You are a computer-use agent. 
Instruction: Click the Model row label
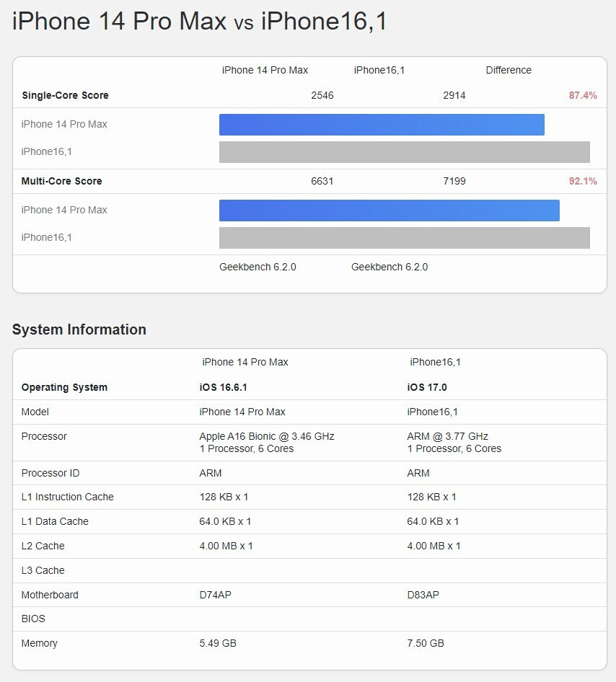[35, 412]
